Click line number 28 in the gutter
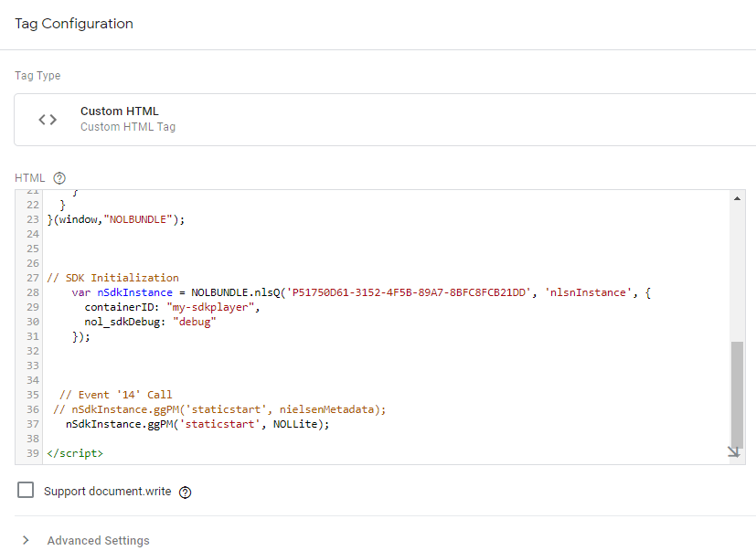Viewport: 756px width, 551px height. 33,292
